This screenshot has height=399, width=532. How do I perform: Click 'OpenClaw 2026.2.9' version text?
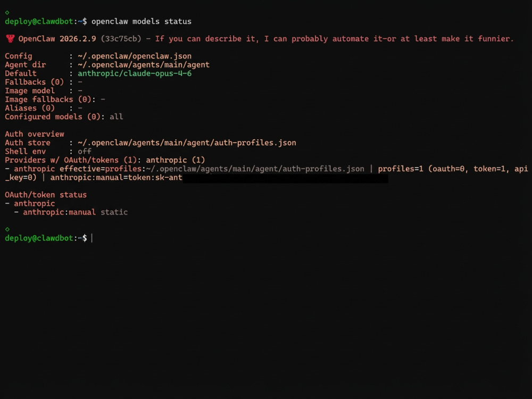[57, 39]
